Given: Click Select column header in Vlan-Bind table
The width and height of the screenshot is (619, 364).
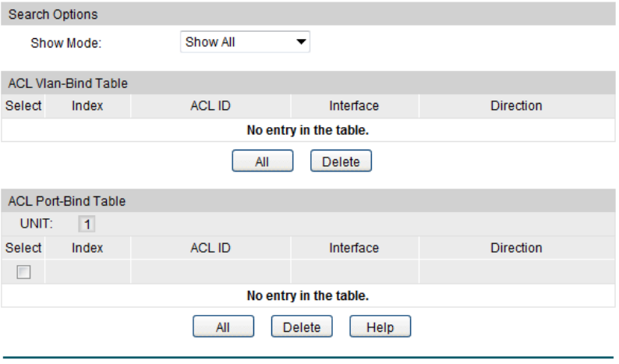Looking at the screenshot, I should (23, 106).
